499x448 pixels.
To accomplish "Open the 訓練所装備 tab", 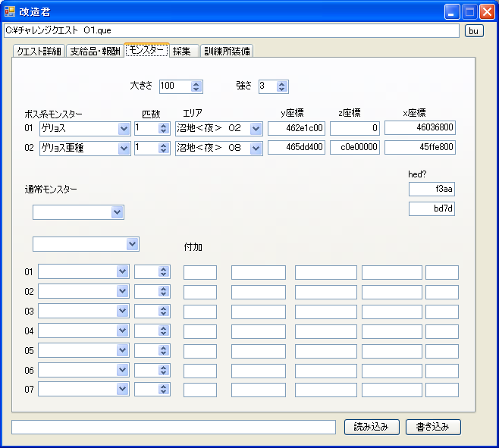I will click(227, 51).
